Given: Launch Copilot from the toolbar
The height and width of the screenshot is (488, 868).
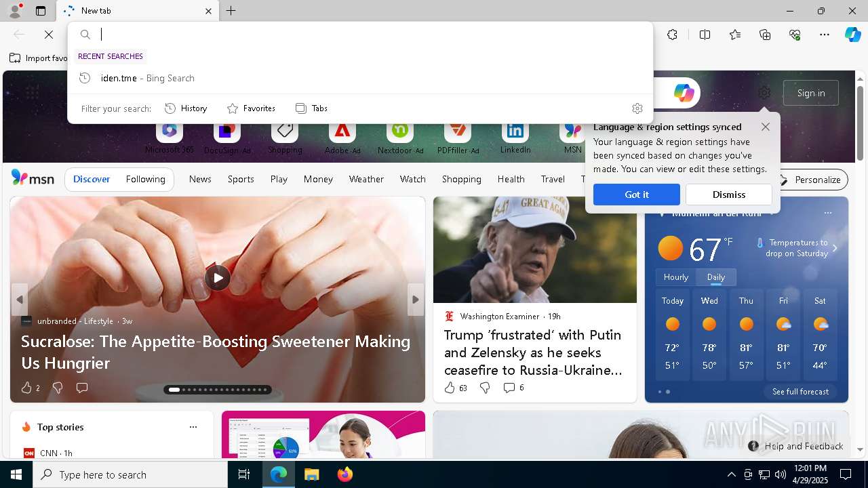Looking at the screenshot, I should pyautogui.click(x=852, y=35).
